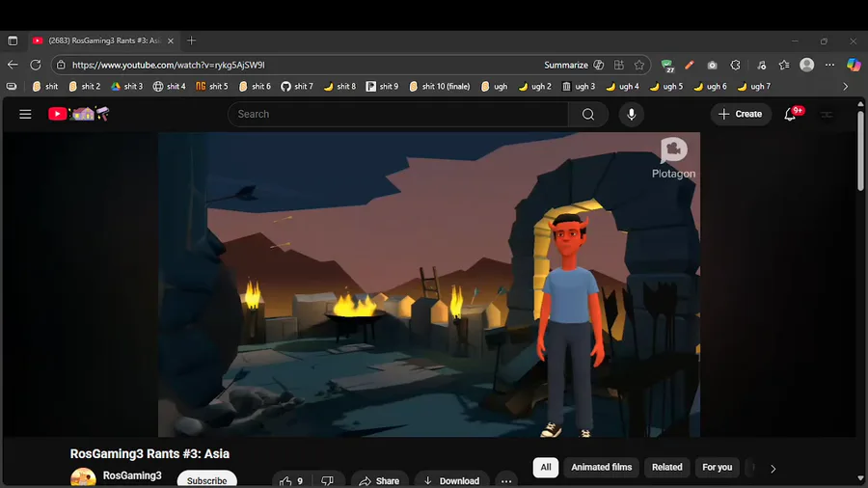Open the green shield extension with badge
Image resolution: width=868 pixels, height=488 pixels.
pyautogui.click(x=667, y=66)
